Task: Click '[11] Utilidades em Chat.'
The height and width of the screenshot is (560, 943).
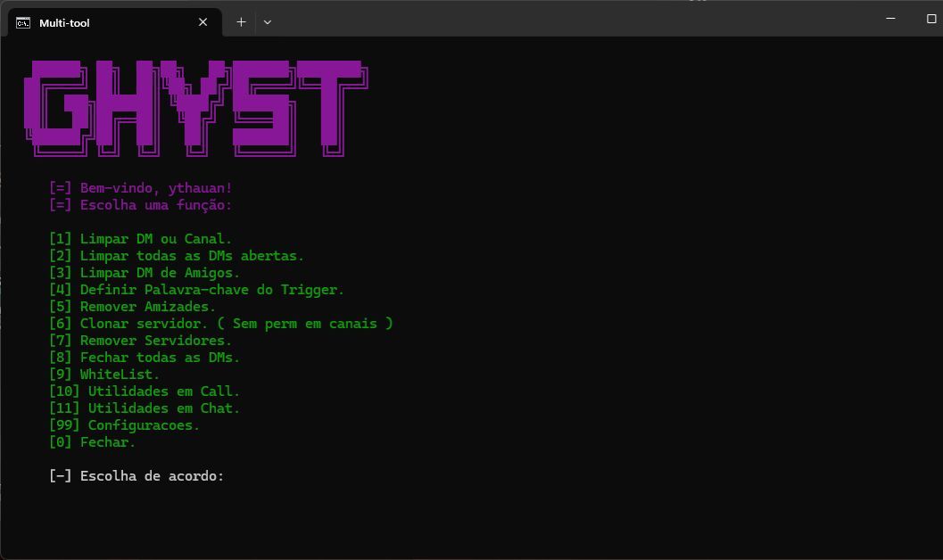Action: 145,408
